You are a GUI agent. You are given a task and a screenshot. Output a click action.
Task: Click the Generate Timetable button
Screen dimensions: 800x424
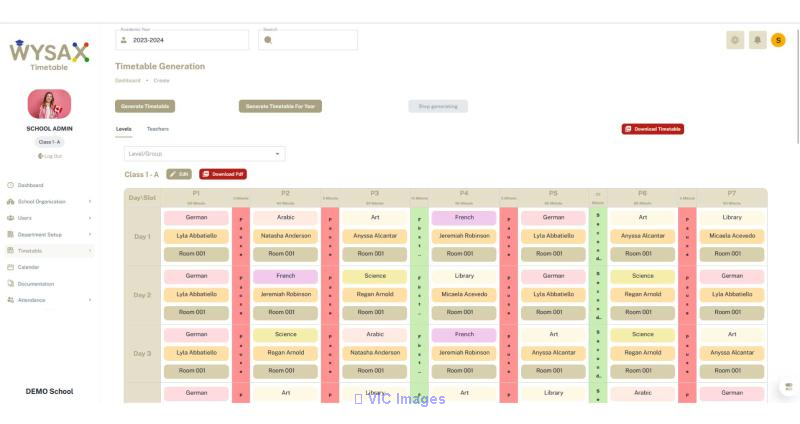click(145, 106)
